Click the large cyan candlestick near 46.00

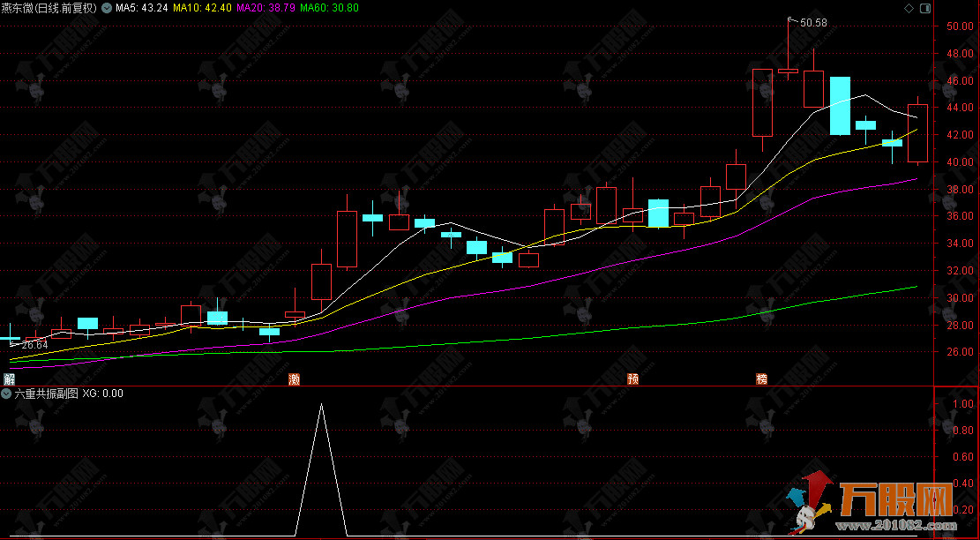coord(840,106)
